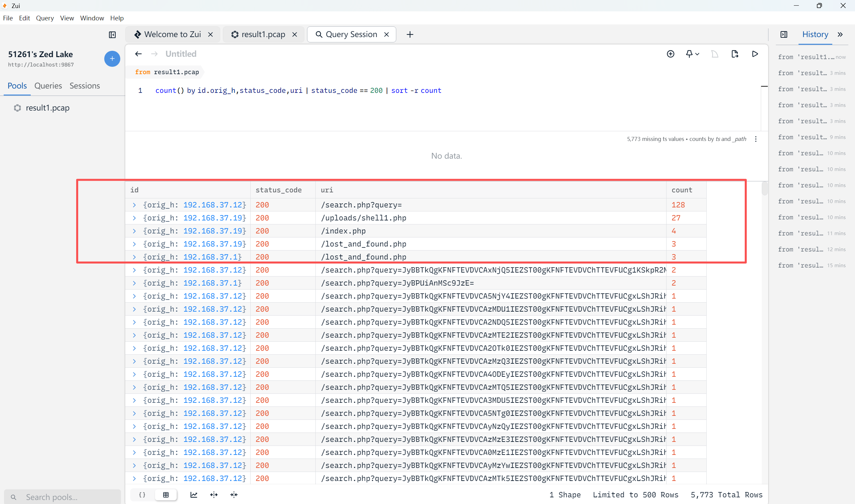855x504 pixels.
Task: Run the query with play button
Action: [755, 54]
